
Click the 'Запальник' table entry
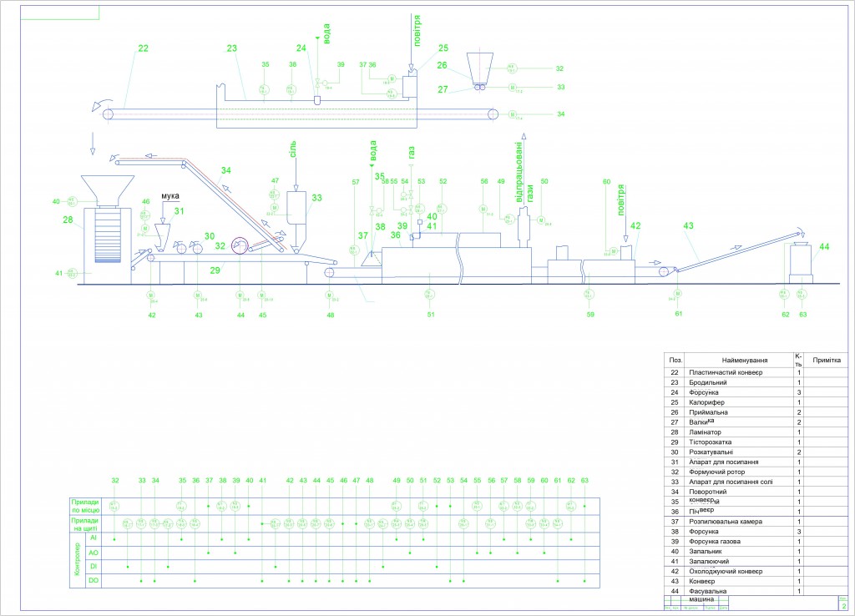[755, 551]
